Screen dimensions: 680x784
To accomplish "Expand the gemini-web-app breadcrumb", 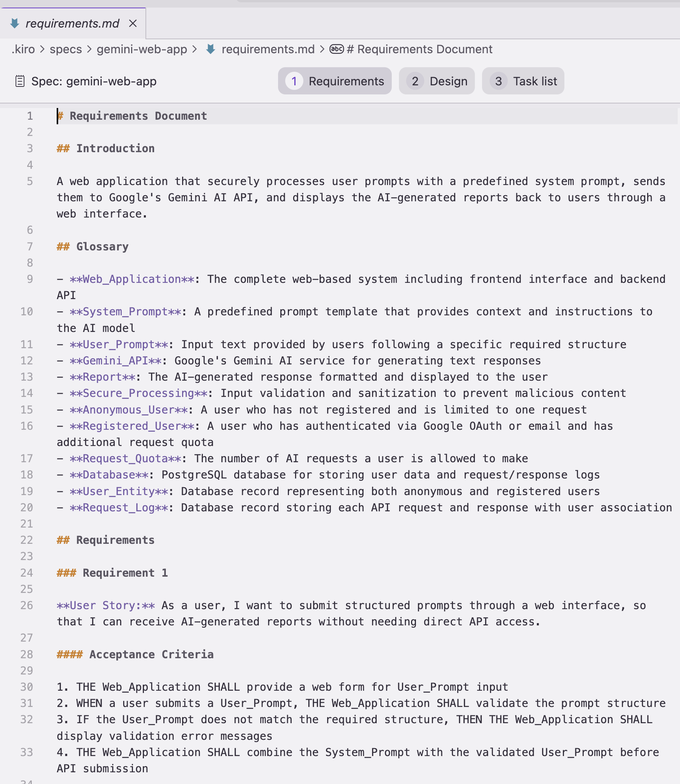I will tap(142, 49).
